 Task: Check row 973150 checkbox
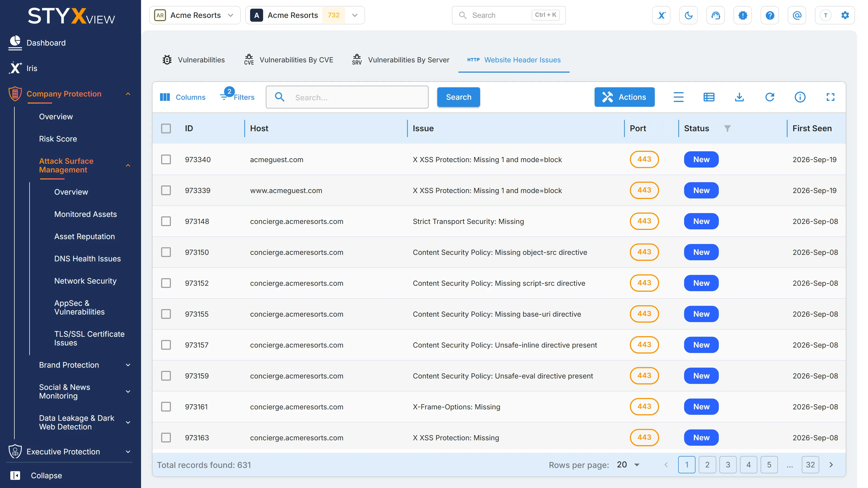tap(166, 252)
